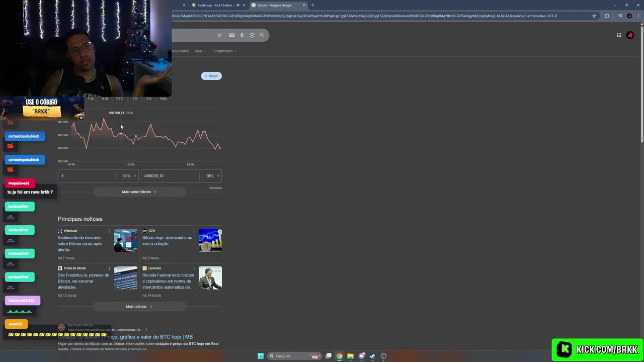Open 'Receita Federal inclui bitcoin' article
This screenshot has width=644, height=362.
click(168, 281)
